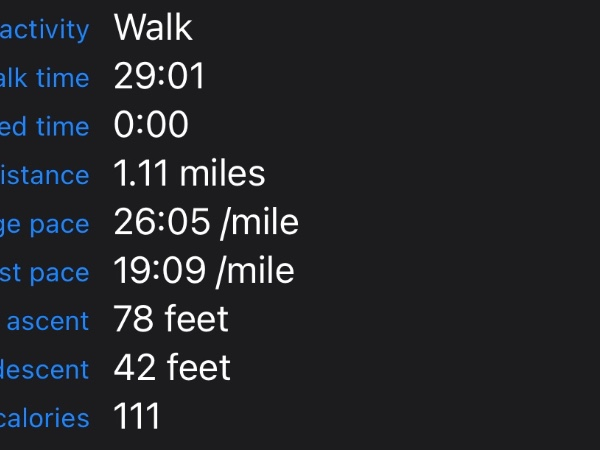The height and width of the screenshot is (450, 600).
Task: Tap the 19:09 /mile pace value
Action: 204,271
